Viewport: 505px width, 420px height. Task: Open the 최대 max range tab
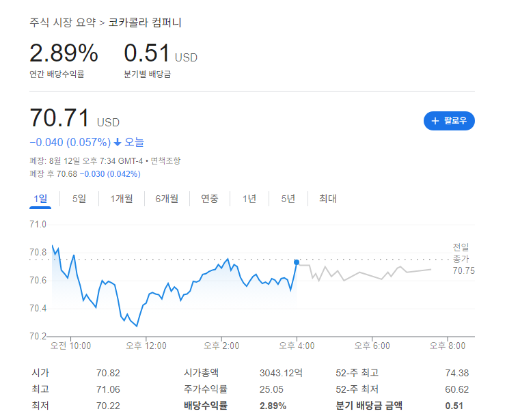pyautogui.click(x=328, y=199)
